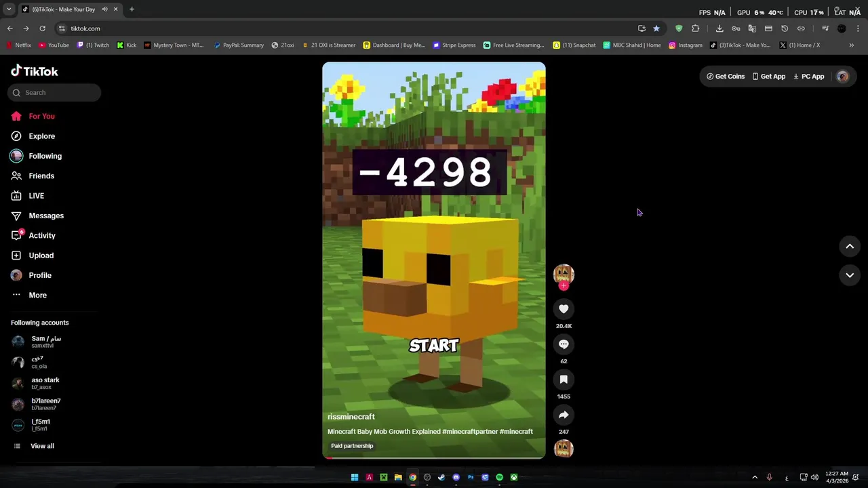Viewport: 868px width, 488px height.
Task: Go to the Following feed
Action: coord(36,156)
